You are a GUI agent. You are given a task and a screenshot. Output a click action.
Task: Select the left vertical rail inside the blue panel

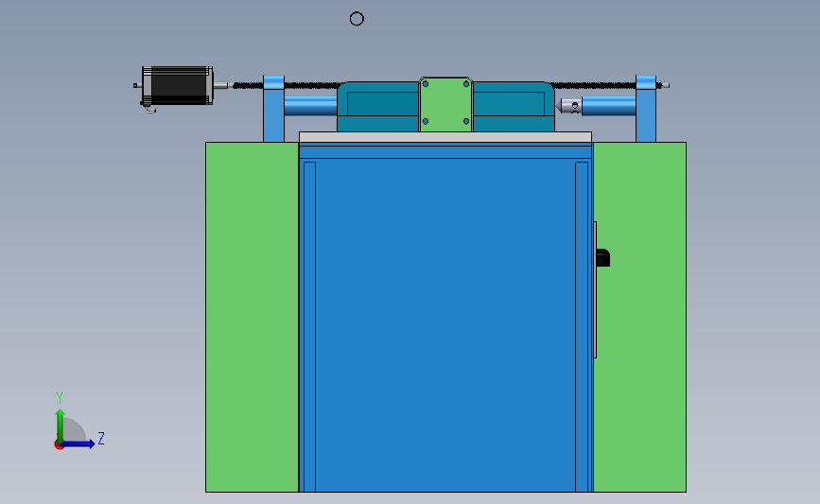click(309, 327)
